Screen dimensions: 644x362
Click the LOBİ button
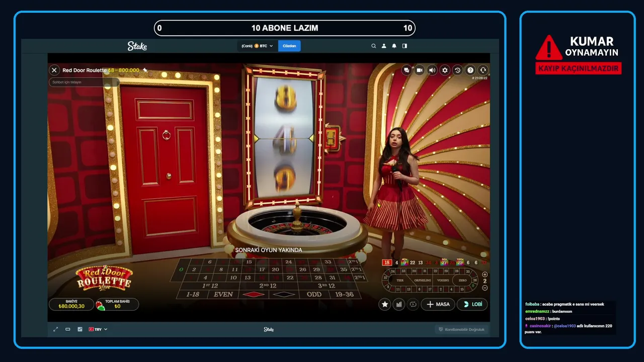coord(472,304)
